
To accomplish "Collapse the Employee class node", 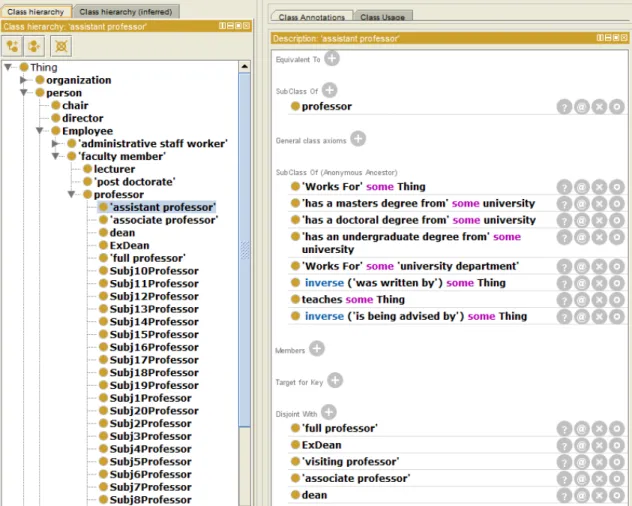I will coord(40,131).
